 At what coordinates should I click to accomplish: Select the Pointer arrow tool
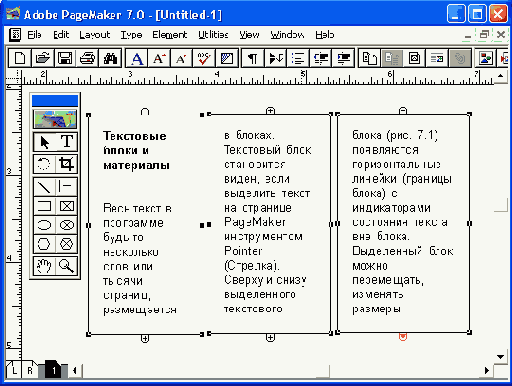(x=44, y=142)
